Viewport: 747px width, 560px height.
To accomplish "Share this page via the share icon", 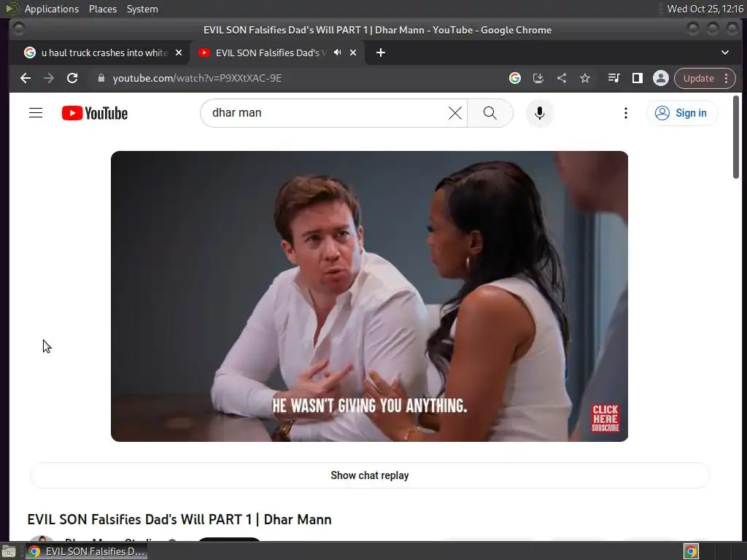I will [x=562, y=78].
